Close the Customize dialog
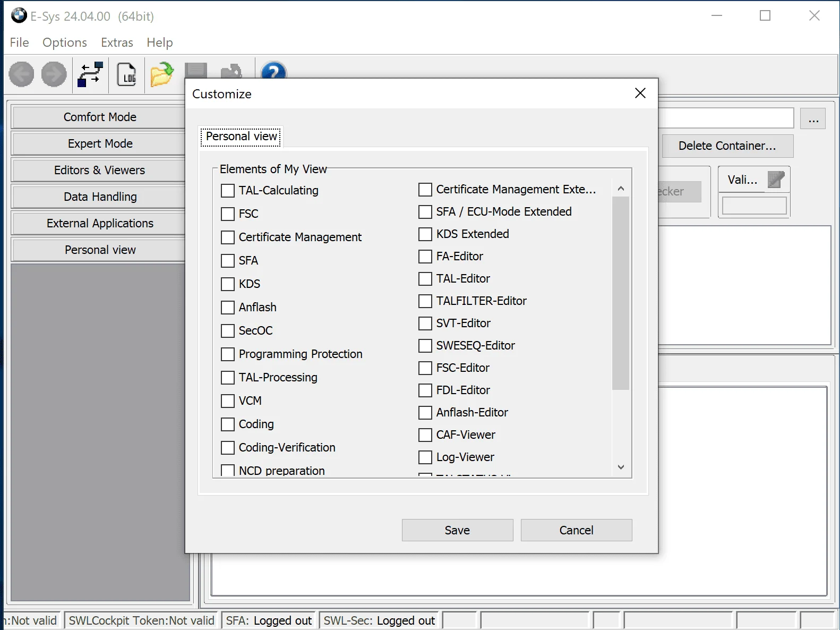Screen dimensions: 840x630 click(640, 93)
